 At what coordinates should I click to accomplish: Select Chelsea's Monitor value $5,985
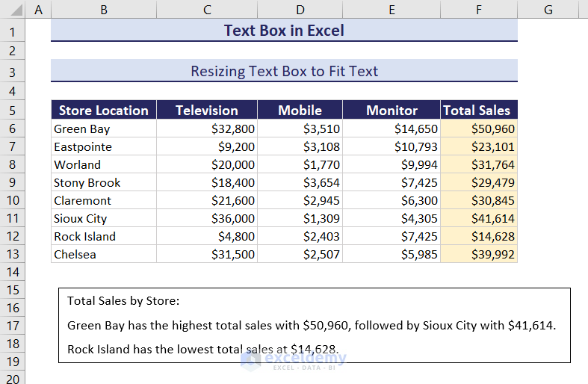click(392, 254)
